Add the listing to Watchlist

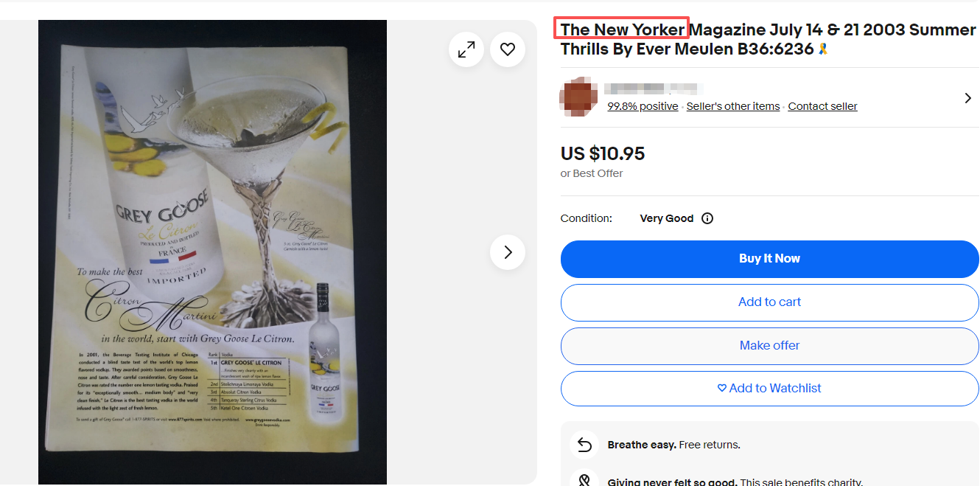pos(769,389)
